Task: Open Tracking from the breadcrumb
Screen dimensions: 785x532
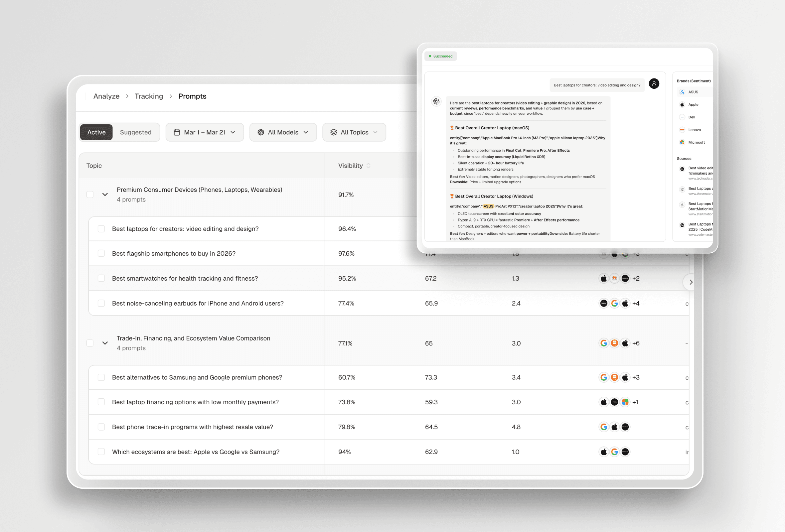Action: pyautogui.click(x=149, y=96)
